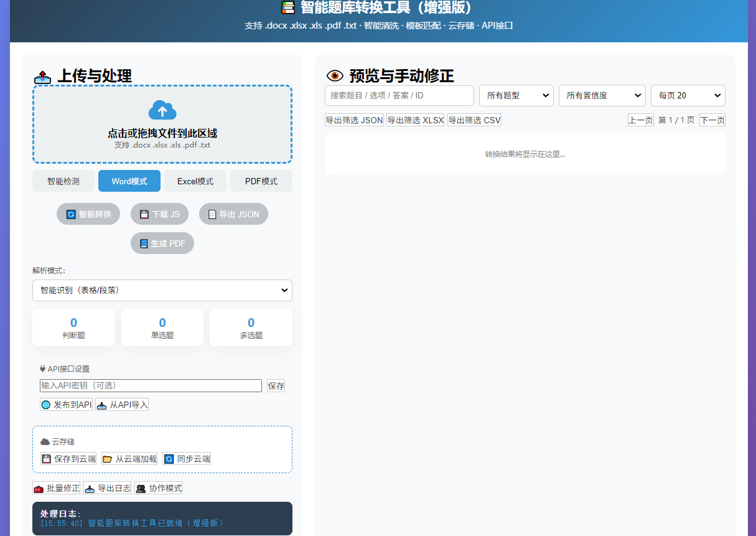Generate a PDF via 生成 PDF

pyautogui.click(x=162, y=243)
